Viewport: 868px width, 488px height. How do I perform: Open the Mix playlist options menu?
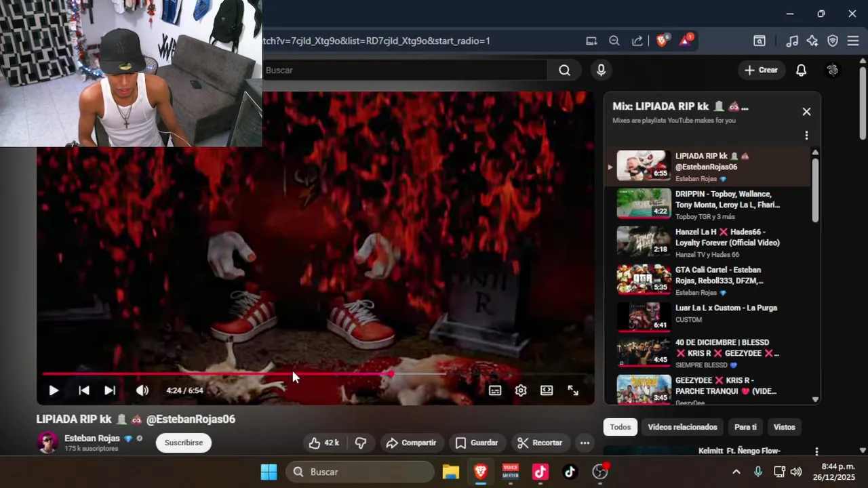tap(806, 136)
